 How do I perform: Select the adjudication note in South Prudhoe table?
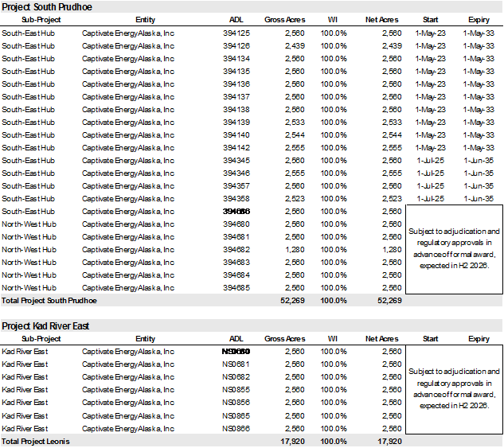point(454,248)
